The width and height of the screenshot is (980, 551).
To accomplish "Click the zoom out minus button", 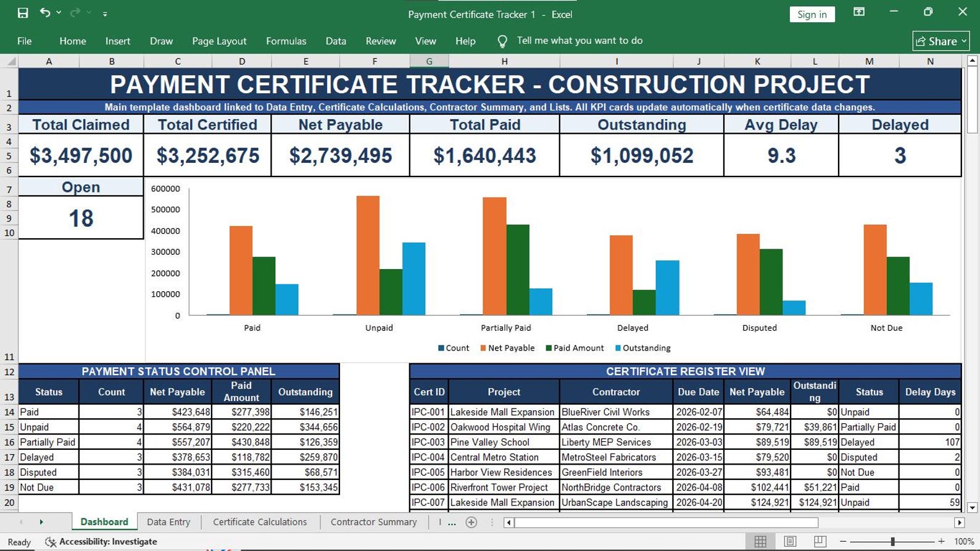I will point(843,541).
